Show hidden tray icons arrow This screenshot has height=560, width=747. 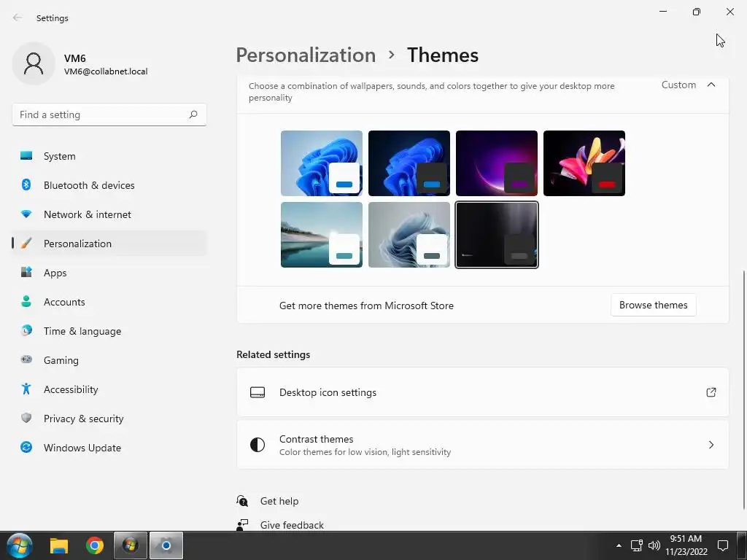[x=619, y=545]
